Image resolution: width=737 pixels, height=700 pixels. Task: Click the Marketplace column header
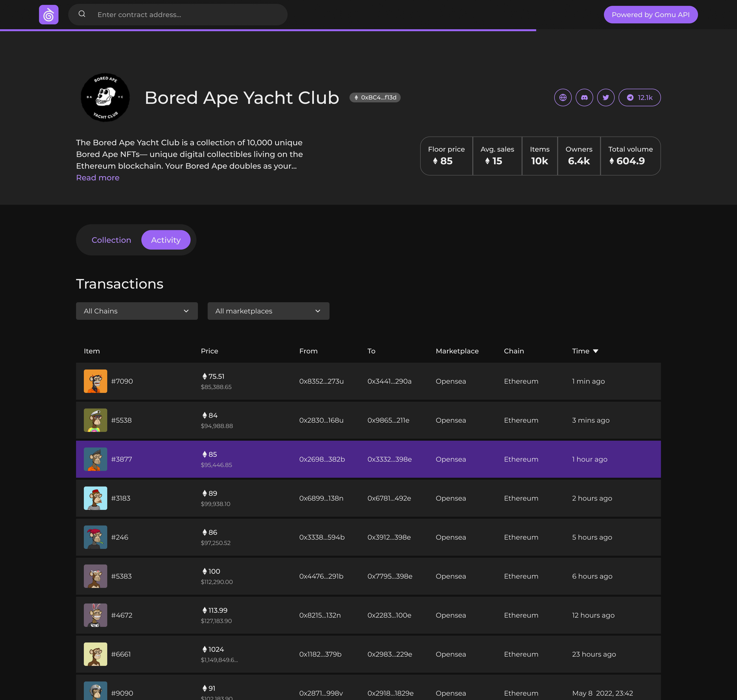pos(457,351)
